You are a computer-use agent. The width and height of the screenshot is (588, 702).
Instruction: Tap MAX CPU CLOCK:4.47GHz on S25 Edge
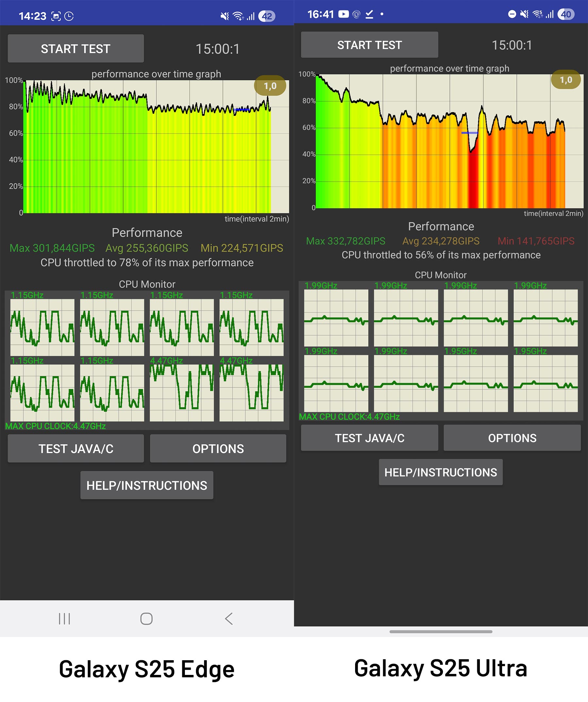[x=56, y=426]
